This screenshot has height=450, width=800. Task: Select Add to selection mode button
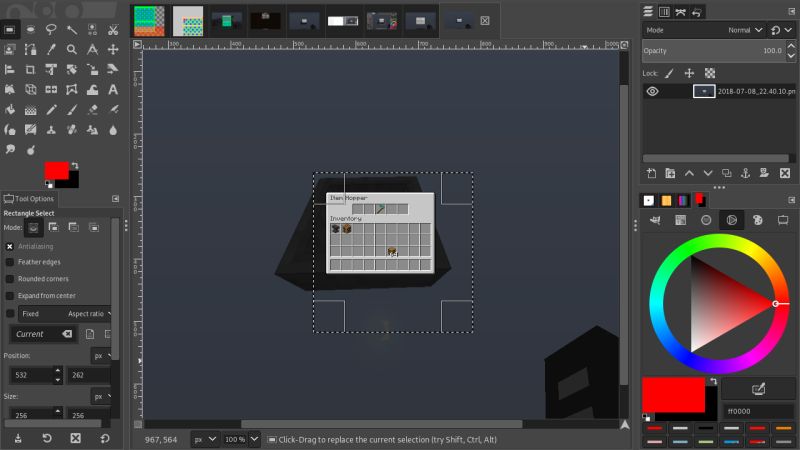(x=54, y=228)
